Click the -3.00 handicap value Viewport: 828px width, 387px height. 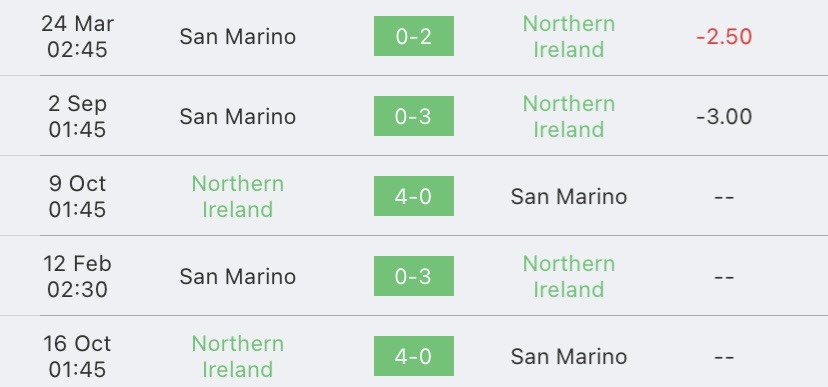[x=724, y=117]
